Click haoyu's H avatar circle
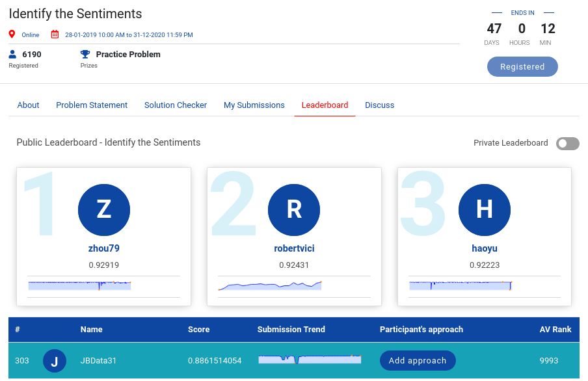The height and width of the screenshot is (381, 588). tap(485, 209)
